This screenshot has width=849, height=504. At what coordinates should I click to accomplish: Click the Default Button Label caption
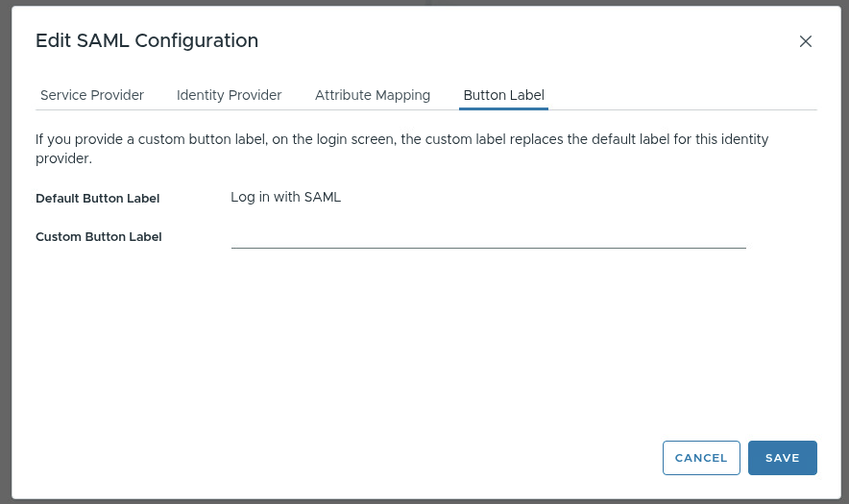click(x=97, y=199)
